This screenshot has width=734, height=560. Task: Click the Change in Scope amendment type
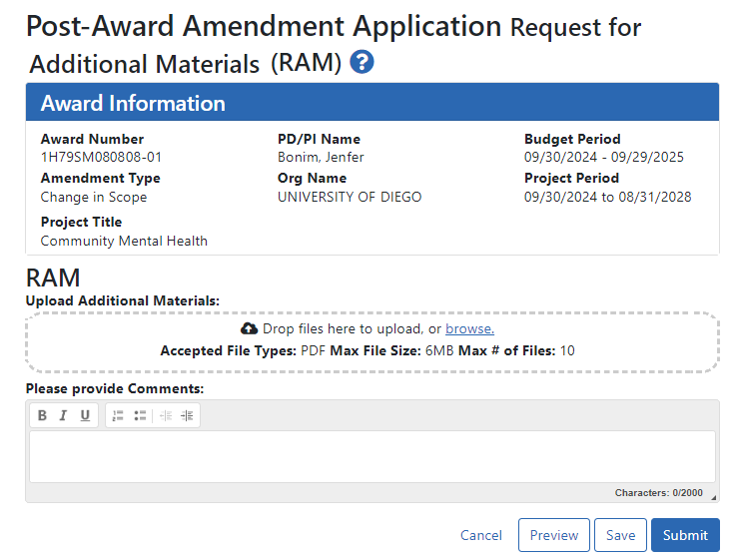pyautogui.click(x=94, y=197)
